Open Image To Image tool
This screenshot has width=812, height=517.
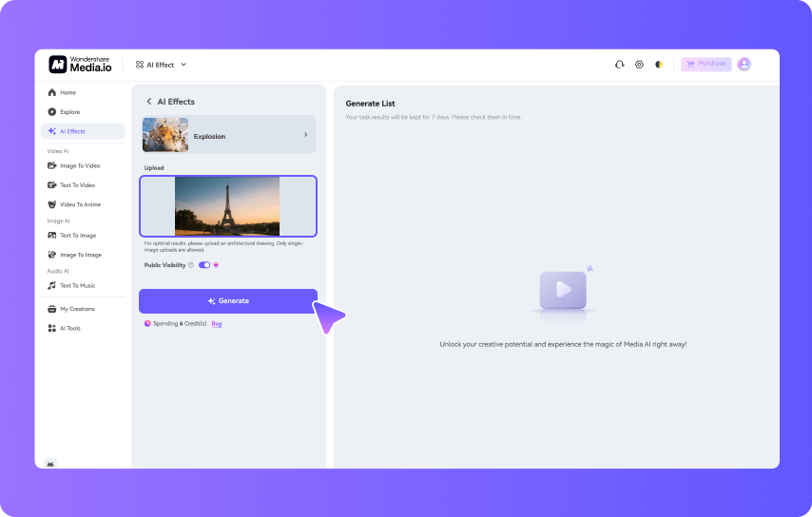(x=74, y=255)
